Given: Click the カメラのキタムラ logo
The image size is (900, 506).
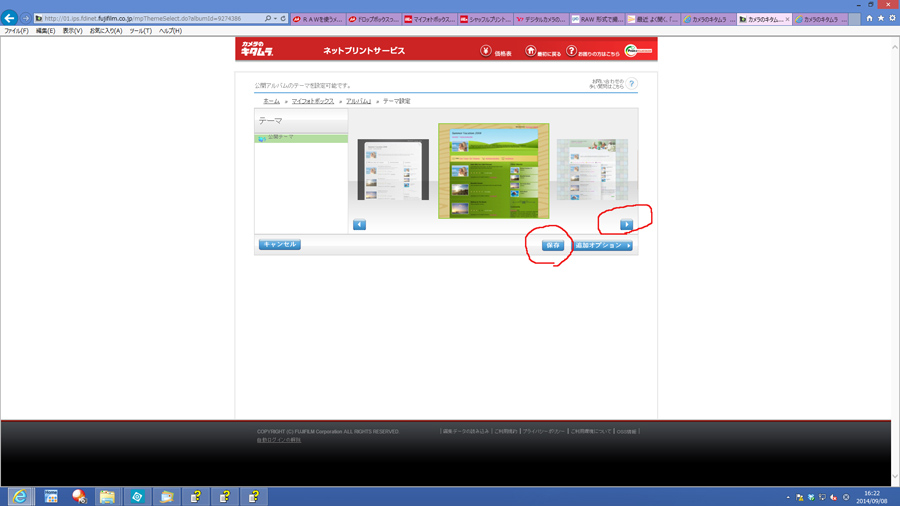Looking at the screenshot, I should pyautogui.click(x=256, y=49).
